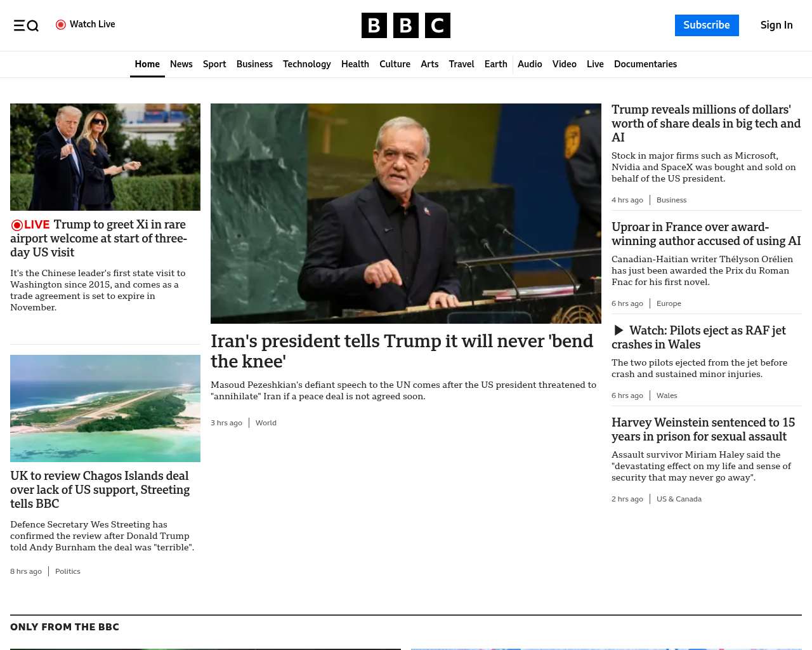Select the News tab
Screen dimensions: 812x650
(181, 64)
